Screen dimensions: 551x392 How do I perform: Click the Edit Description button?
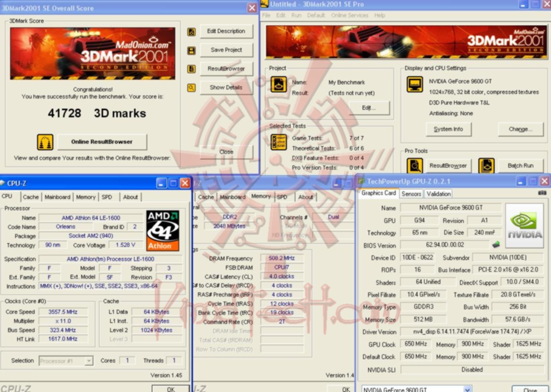(x=226, y=31)
